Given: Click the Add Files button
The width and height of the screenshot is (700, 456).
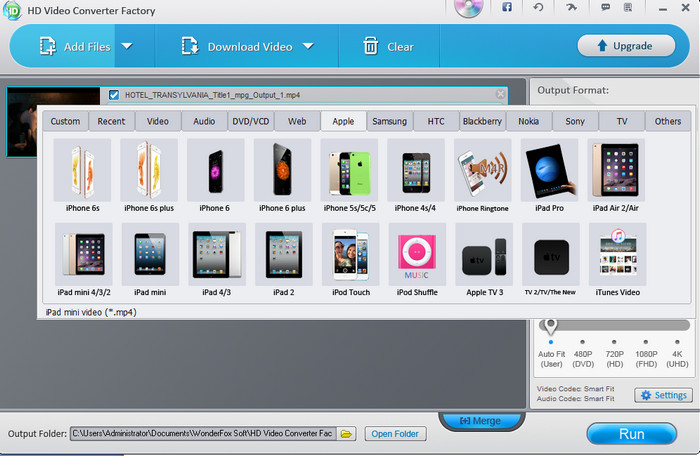Looking at the screenshot, I should point(75,46).
